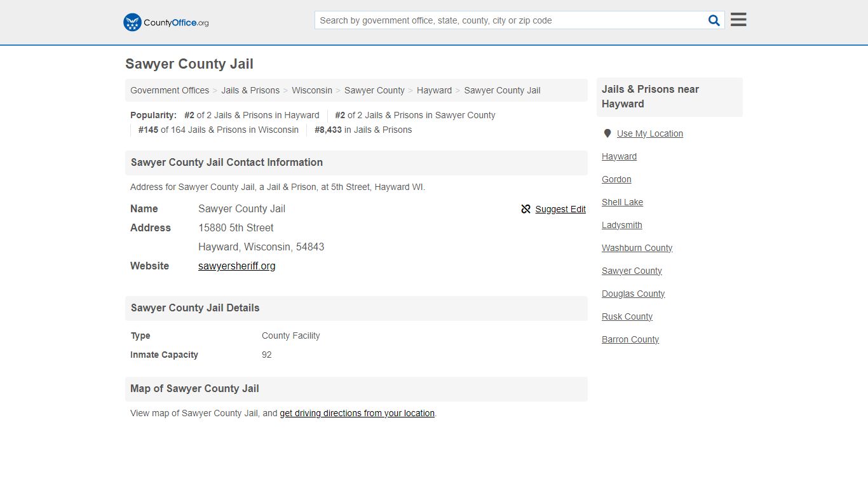
Task: Click the Suggest Edit link
Action: 560,209
